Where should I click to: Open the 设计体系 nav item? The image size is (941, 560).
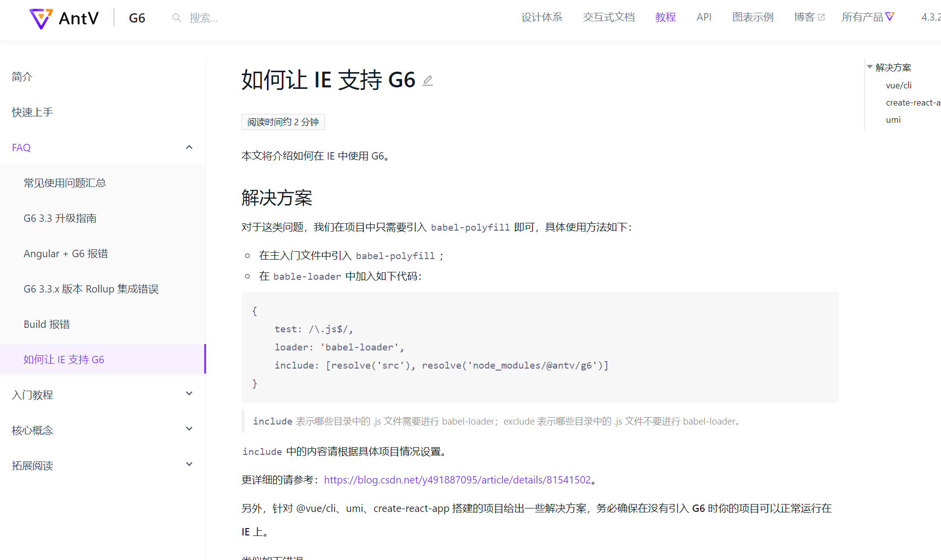541,17
